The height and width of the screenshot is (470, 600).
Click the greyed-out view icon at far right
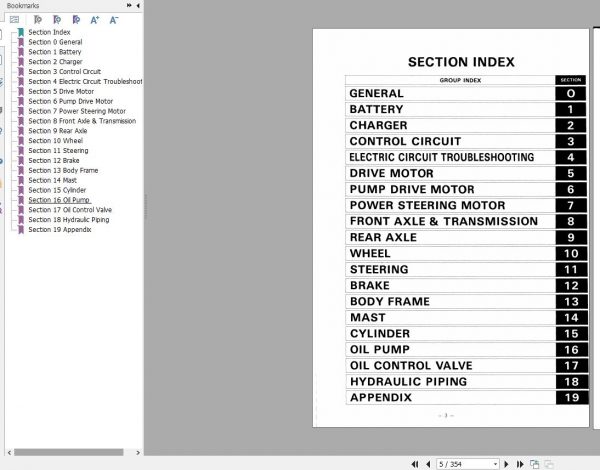[x=549, y=464]
